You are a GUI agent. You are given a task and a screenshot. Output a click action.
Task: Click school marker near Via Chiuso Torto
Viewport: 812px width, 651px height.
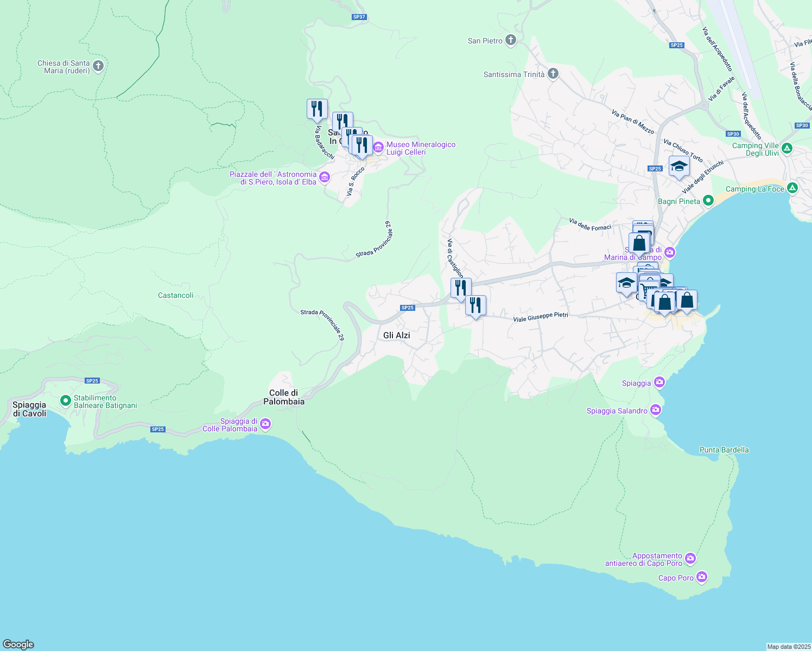click(679, 167)
